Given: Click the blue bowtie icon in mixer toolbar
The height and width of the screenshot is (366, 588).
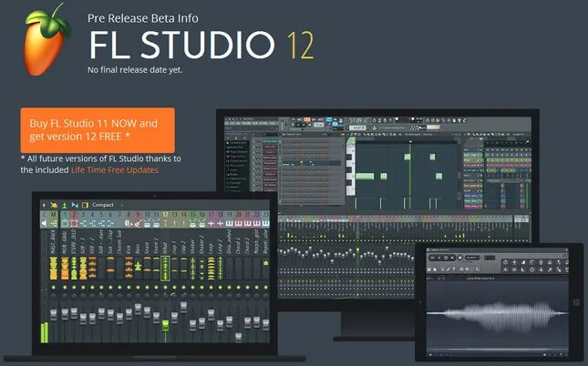Looking at the screenshot, I should pyautogui.click(x=75, y=205).
